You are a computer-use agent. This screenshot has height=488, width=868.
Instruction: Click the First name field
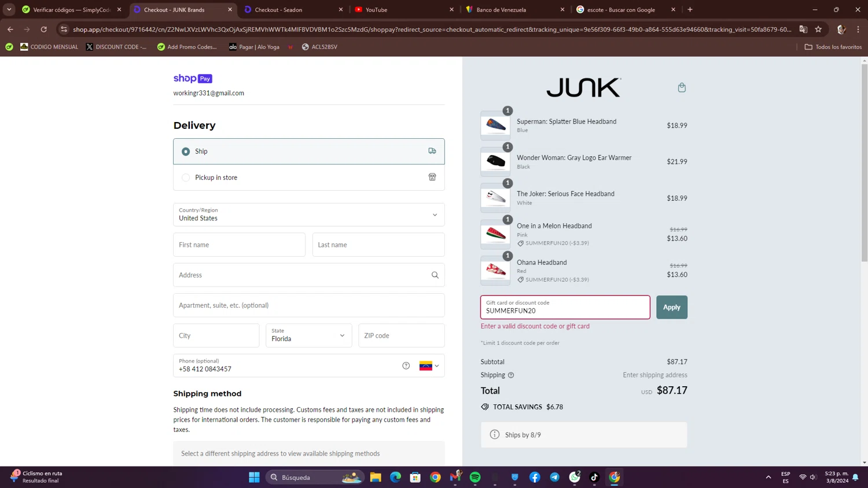coord(239,245)
